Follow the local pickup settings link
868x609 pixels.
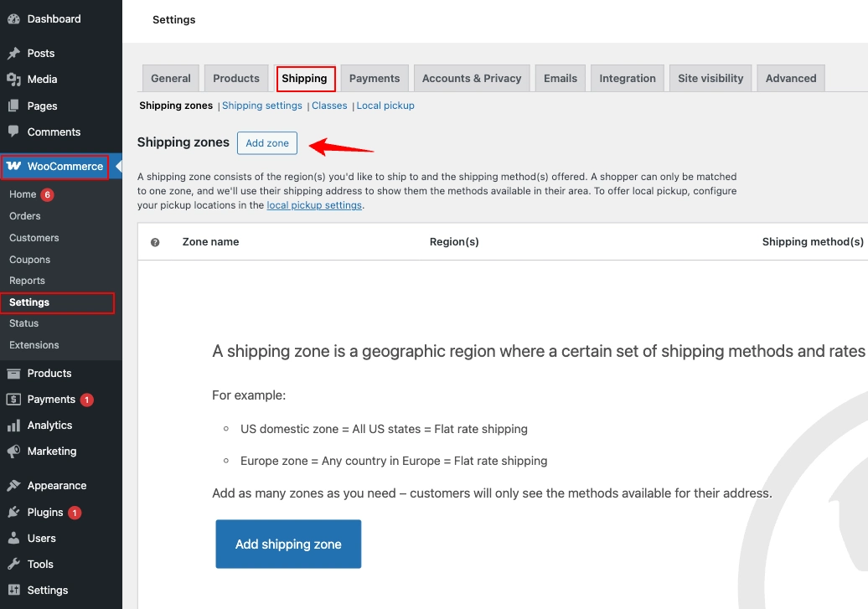point(314,205)
